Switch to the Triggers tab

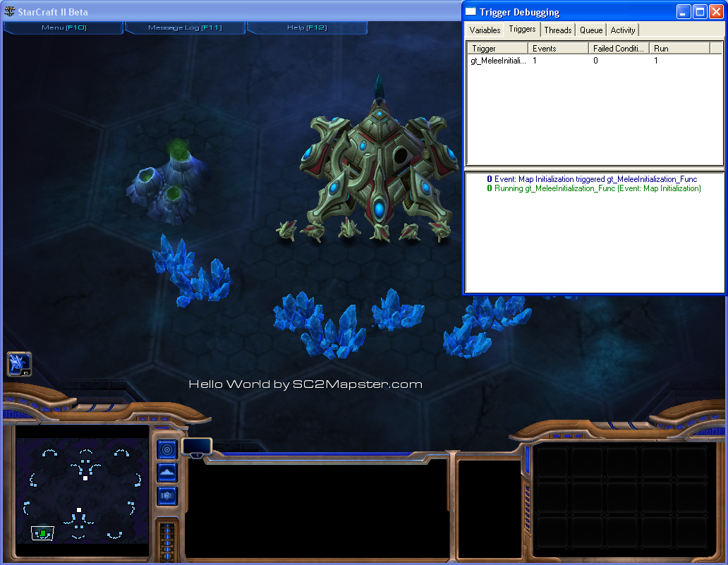coord(522,29)
